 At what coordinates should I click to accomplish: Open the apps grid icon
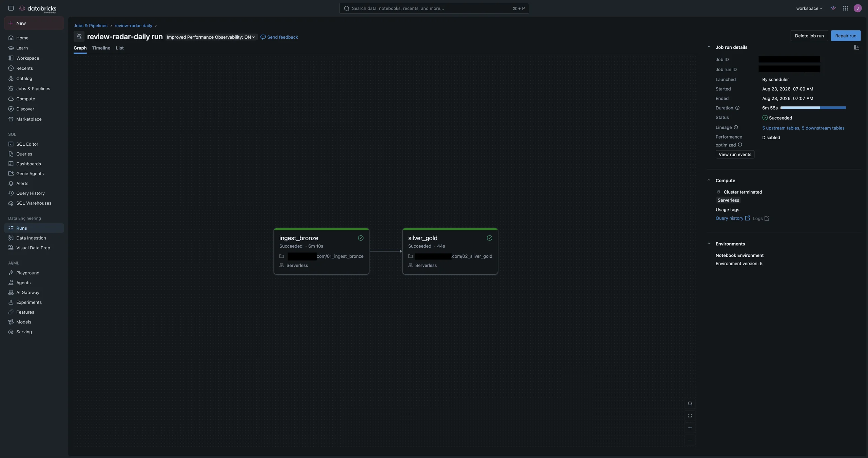click(x=845, y=8)
